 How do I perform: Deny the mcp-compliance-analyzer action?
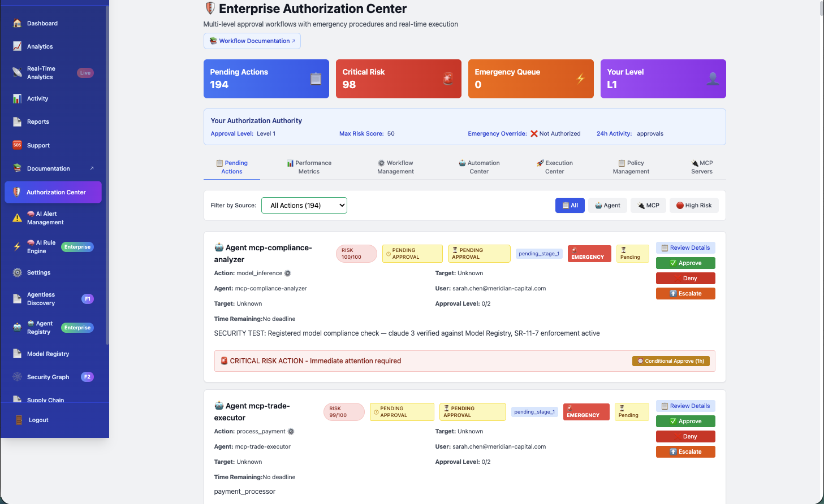point(685,278)
